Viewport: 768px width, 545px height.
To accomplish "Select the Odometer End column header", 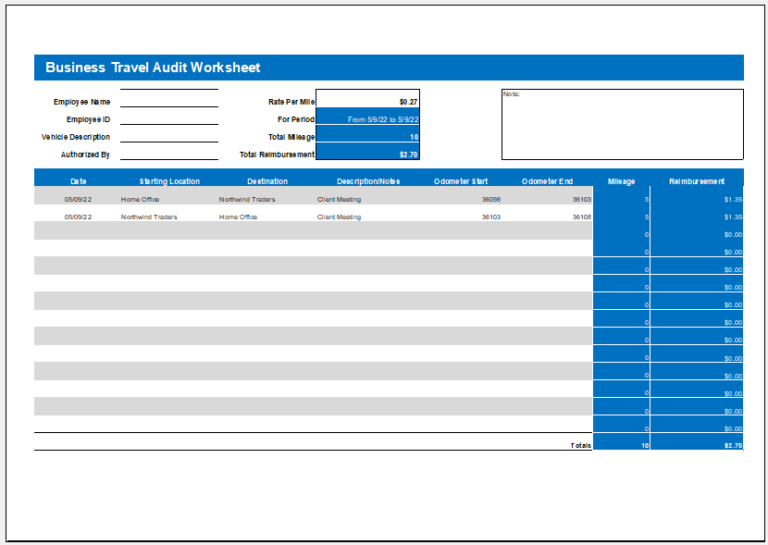I will 547,181.
